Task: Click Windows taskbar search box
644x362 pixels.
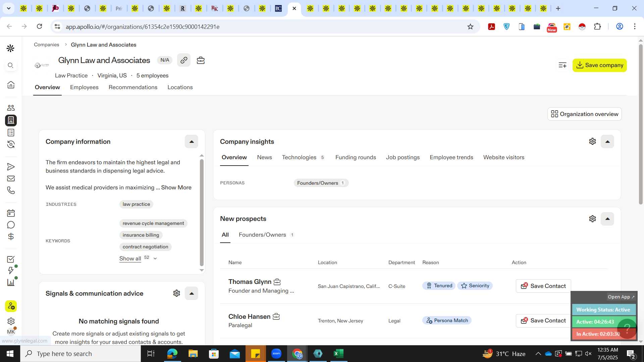Action: click(80, 354)
